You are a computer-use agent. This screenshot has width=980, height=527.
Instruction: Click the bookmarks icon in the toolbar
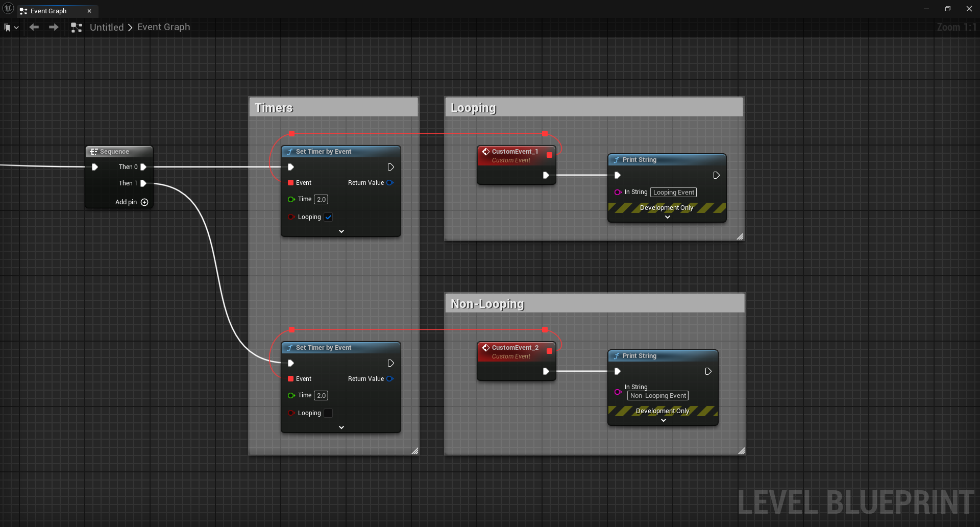pyautogui.click(x=8, y=28)
